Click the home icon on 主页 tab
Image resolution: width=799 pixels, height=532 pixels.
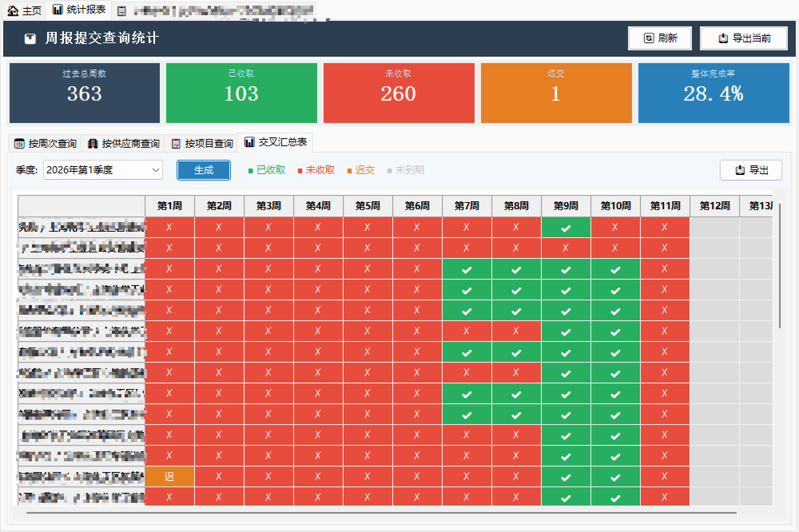[13, 10]
